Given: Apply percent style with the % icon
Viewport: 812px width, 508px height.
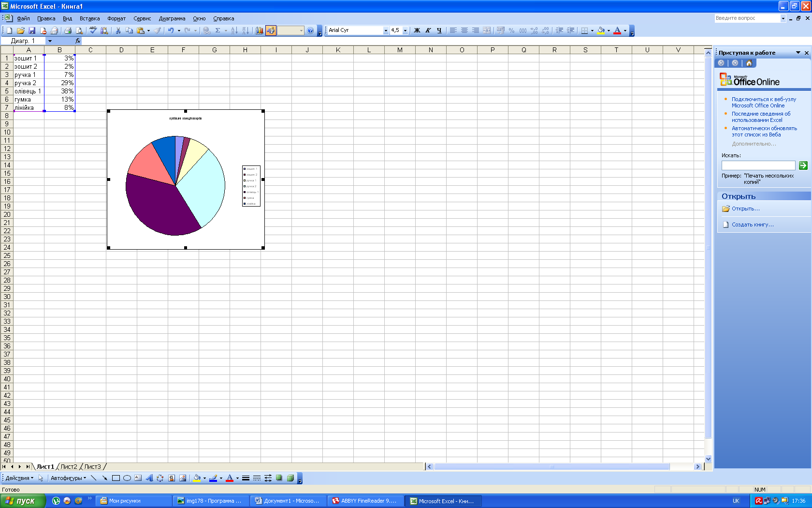Looking at the screenshot, I should 511,30.
